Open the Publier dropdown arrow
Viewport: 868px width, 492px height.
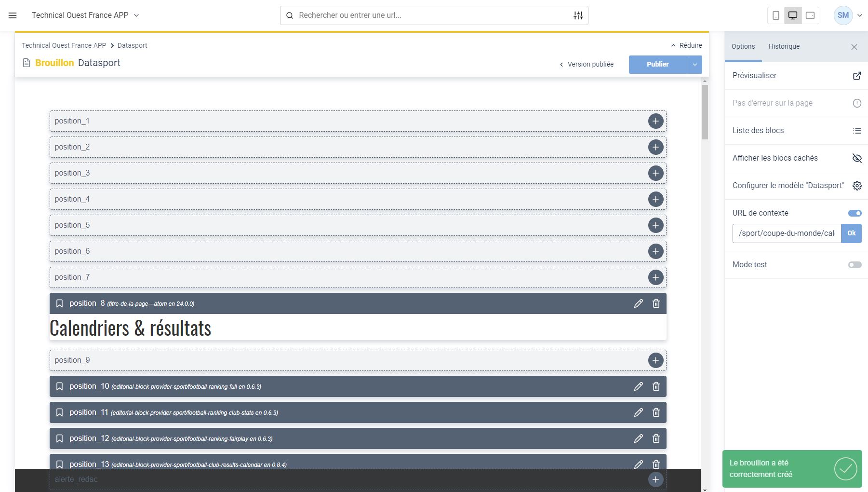(x=694, y=65)
